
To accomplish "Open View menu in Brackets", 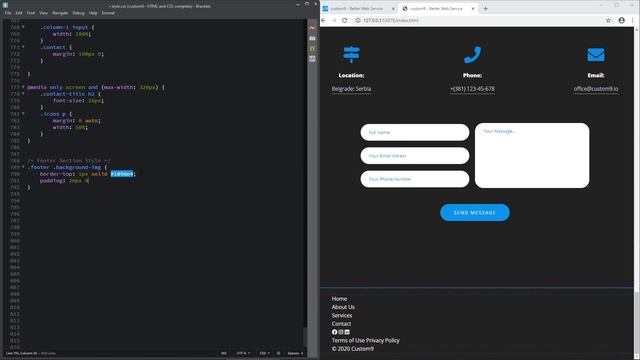I will pyautogui.click(x=43, y=13).
